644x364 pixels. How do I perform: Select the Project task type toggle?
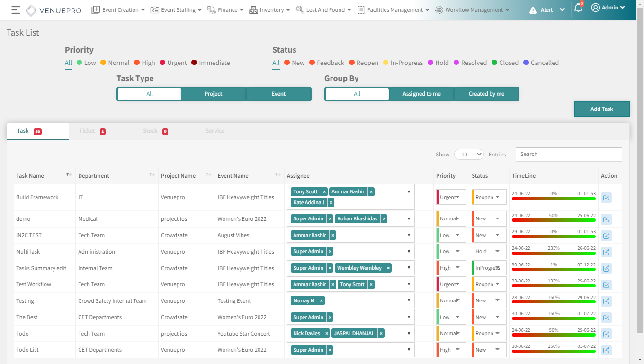click(x=213, y=94)
